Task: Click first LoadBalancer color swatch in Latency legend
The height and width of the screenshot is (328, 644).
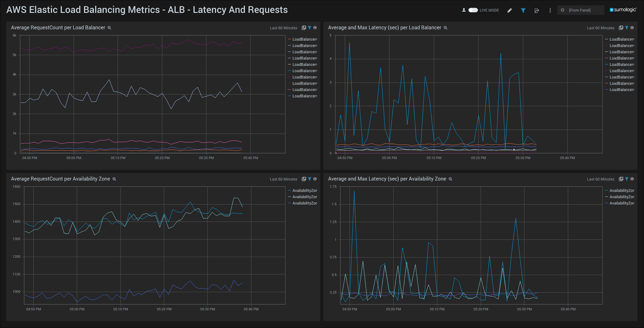Action: coord(607,39)
